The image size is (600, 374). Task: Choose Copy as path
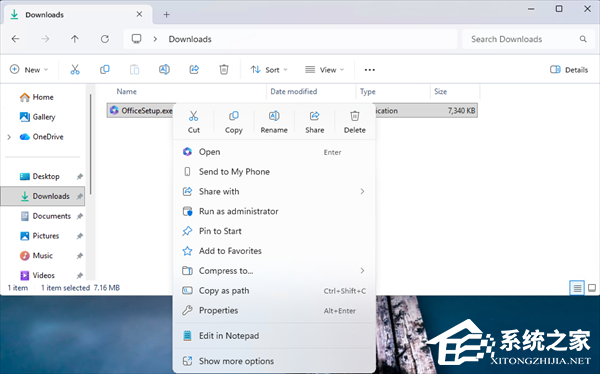coord(274,291)
